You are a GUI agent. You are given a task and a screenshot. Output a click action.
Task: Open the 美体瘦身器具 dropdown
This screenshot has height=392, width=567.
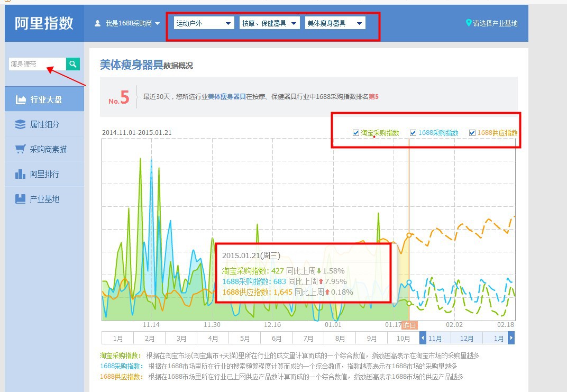[335, 23]
